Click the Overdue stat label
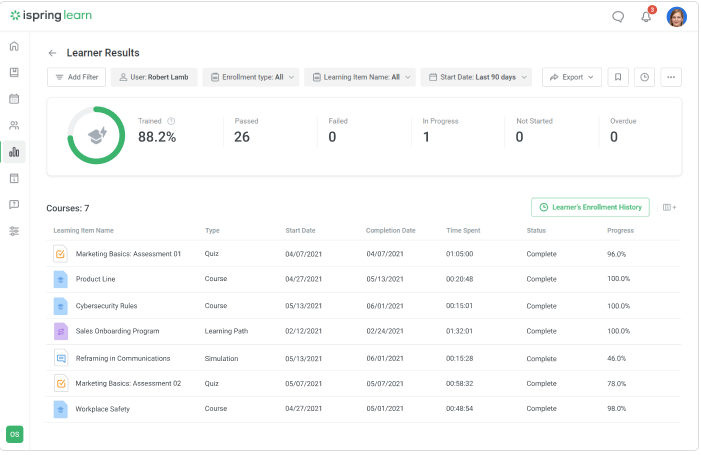Screen dimensions: 701x455 coord(623,121)
